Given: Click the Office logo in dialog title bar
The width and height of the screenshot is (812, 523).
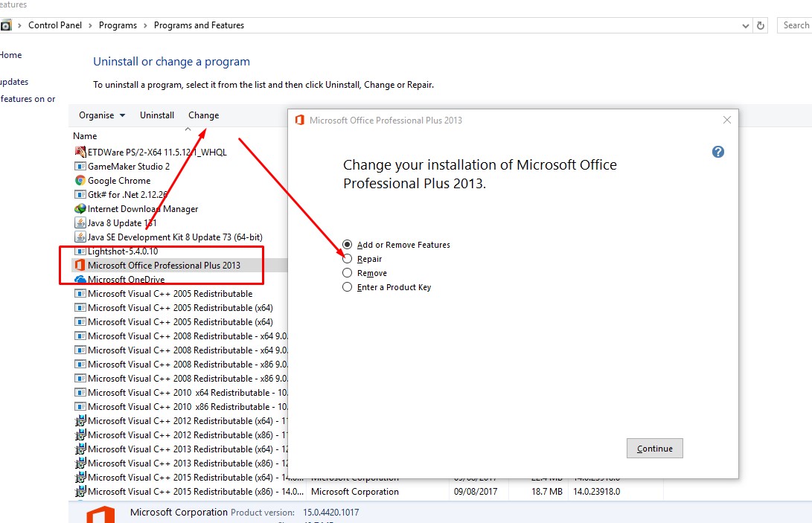Looking at the screenshot, I should [x=299, y=120].
